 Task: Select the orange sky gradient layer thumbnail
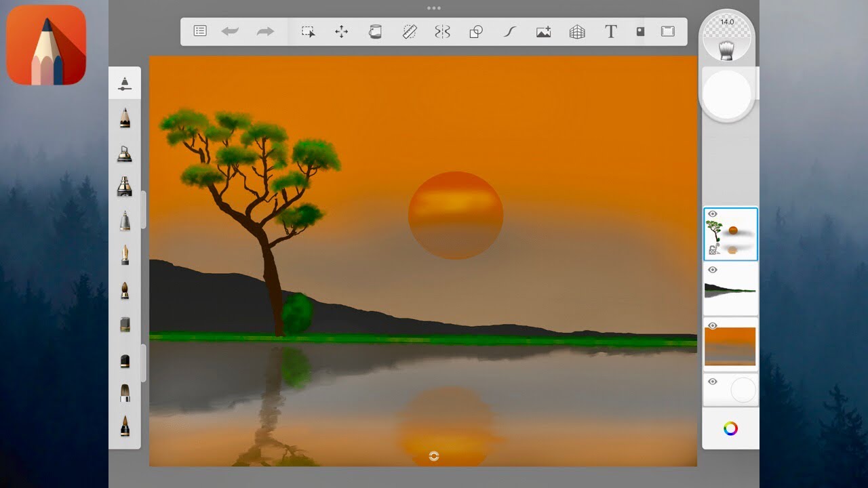pyautogui.click(x=730, y=345)
